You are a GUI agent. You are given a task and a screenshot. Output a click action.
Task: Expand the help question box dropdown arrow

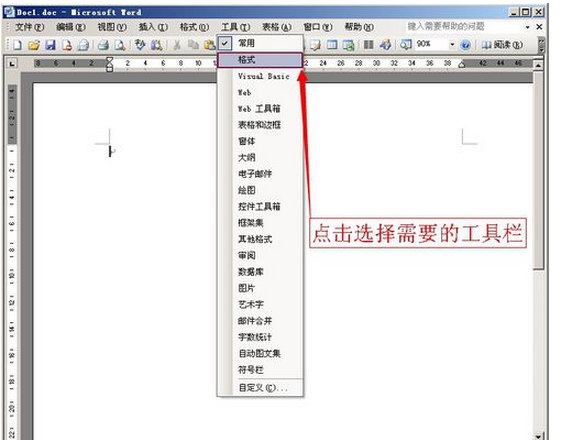(x=527, y=27)
